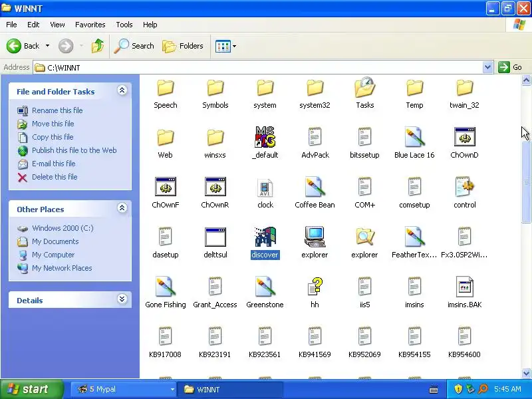
Task: Open the Tools menu
Action: [124, 25]
